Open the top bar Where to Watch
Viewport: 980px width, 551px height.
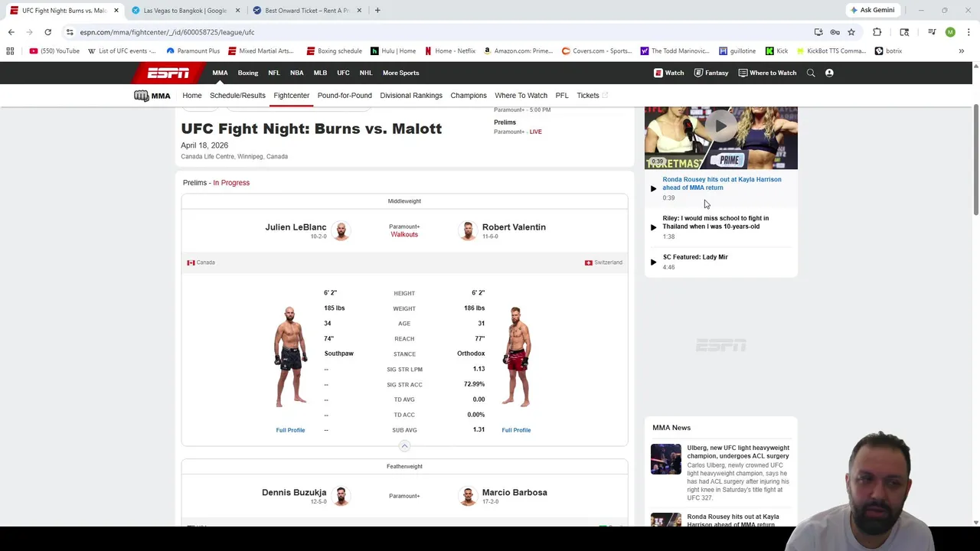[x=767, y=73]
